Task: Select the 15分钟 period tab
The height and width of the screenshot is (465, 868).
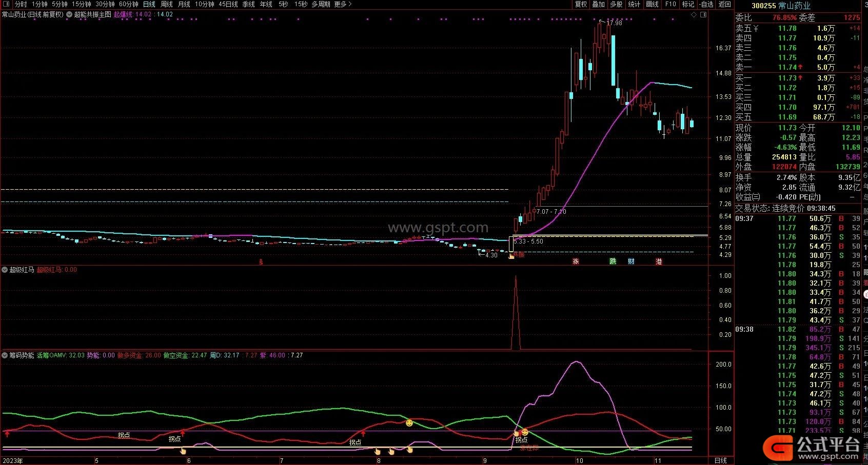Action: tap(82, 4)
